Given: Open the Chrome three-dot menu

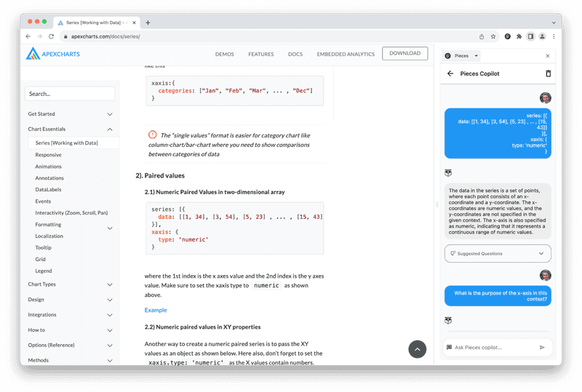Looking at the screenshot, I should click(554, 36).
